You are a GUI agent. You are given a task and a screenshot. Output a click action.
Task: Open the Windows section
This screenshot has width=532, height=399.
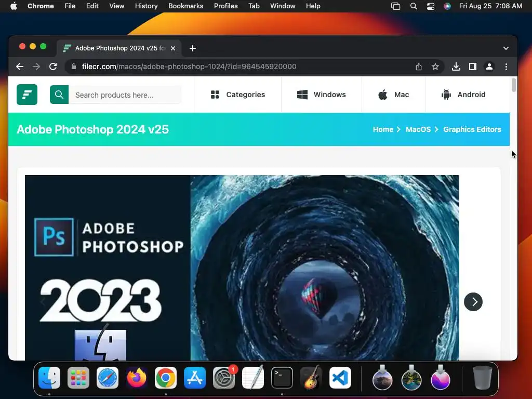coord(321,95)
